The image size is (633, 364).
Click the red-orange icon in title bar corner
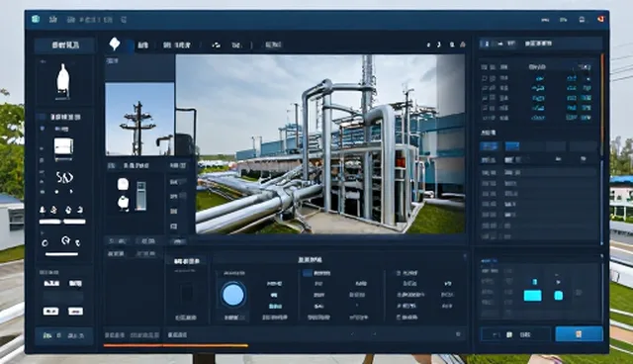600,19
